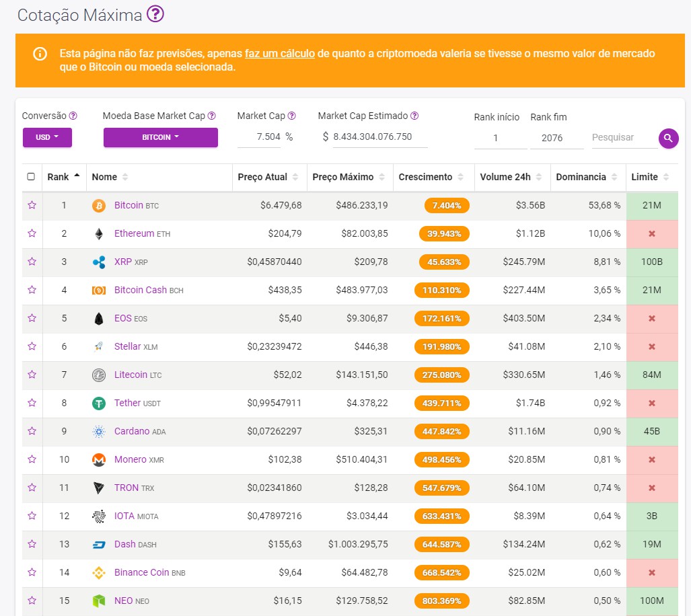Click the Dash coin logo
The height and width of the screenshot is (616, 691).
click(x=99, y=545)
